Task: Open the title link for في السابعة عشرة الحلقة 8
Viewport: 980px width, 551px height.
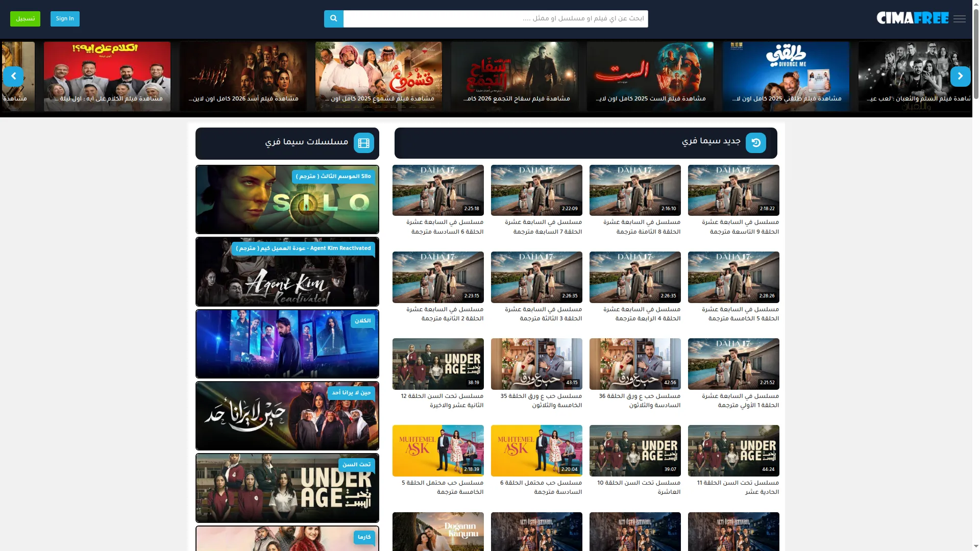Action: pos(642,227)
